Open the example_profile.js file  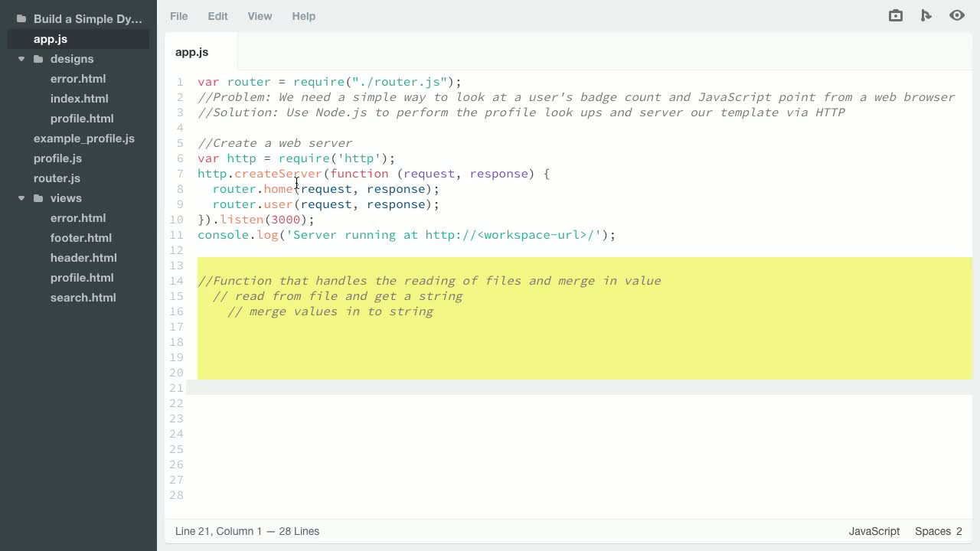(84, 139)
